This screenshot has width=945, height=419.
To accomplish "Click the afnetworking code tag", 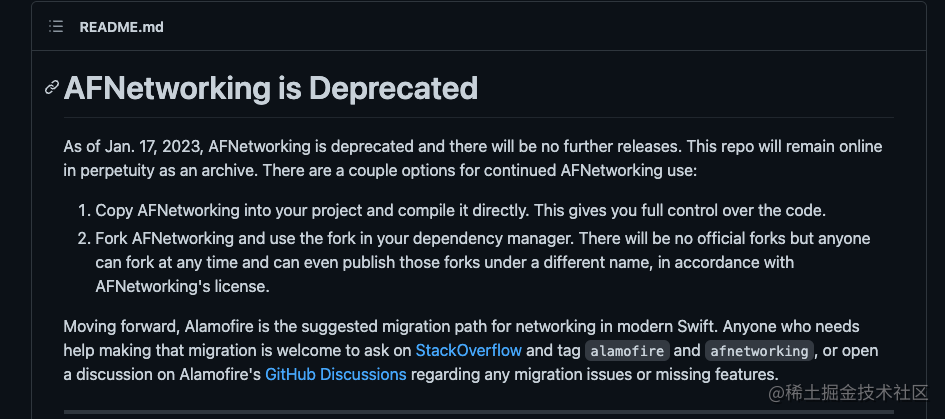I will click(758, 351).
